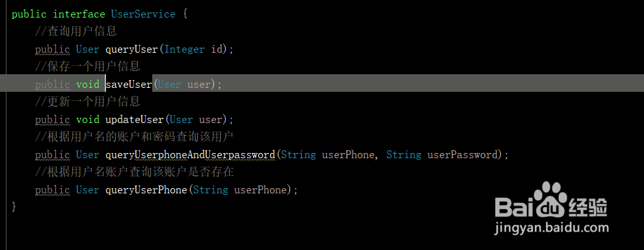Screen dimensions: 644x250
Task: Click the comment 更新一个用户信息
Action: (88, 102)
